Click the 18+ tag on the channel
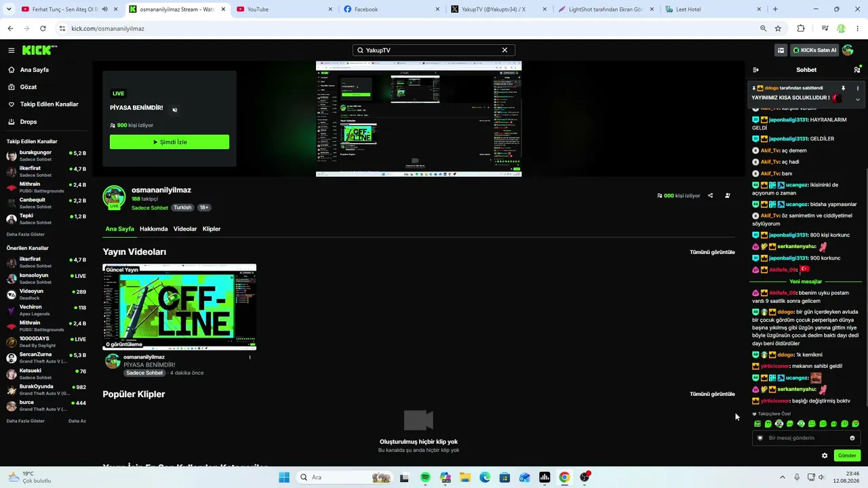The height and width of the screenshot is (488, 868). click(204, 207)
